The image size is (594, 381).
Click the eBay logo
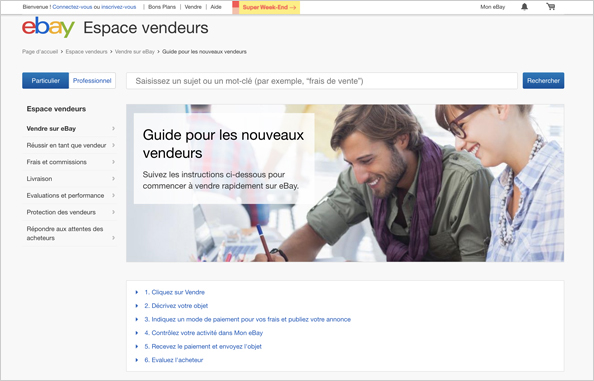pos(48,27)
